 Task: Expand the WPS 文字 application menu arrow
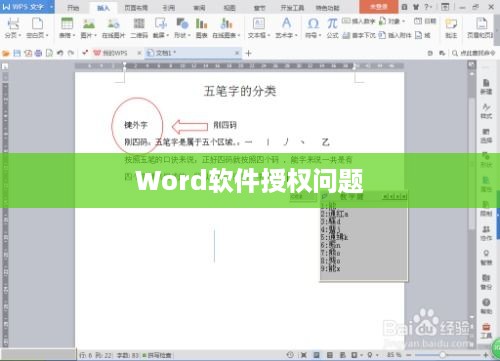[51, 7]
